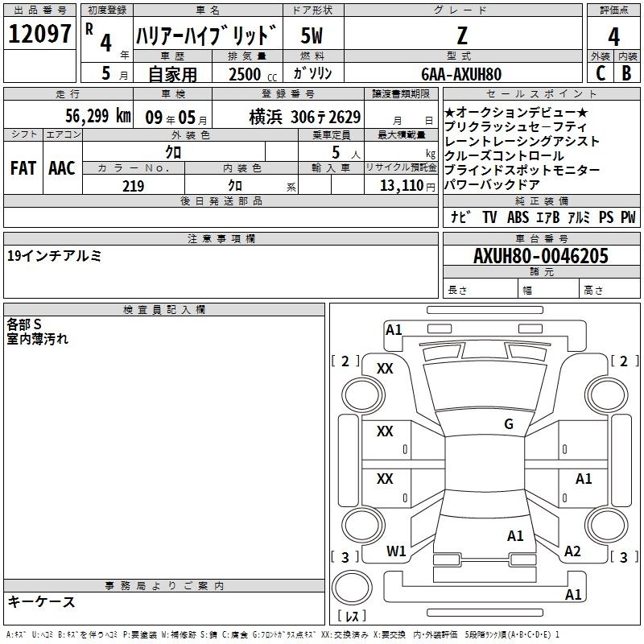This screenshot has width=644, height=644.
Task: Click the model code 6AA-AXUH80
Action: 461,74
